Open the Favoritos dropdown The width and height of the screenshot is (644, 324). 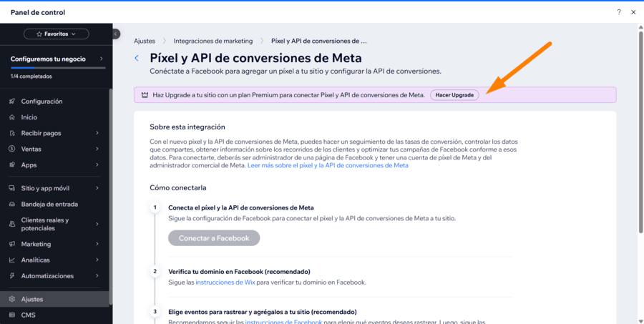pos(57,34)
